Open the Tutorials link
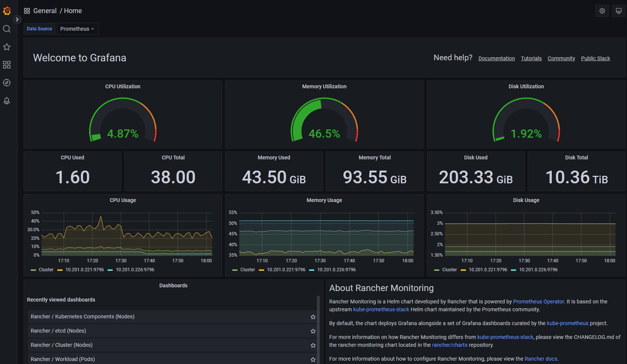Viewport: 627px width, 364px height. tap(531, 58)
